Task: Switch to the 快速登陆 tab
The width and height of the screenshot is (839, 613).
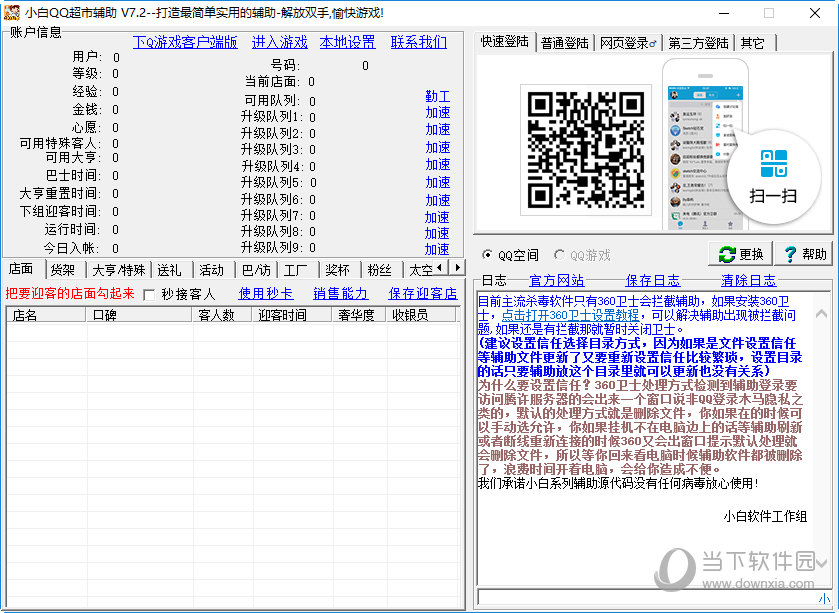Action: (x=504, y=42)
